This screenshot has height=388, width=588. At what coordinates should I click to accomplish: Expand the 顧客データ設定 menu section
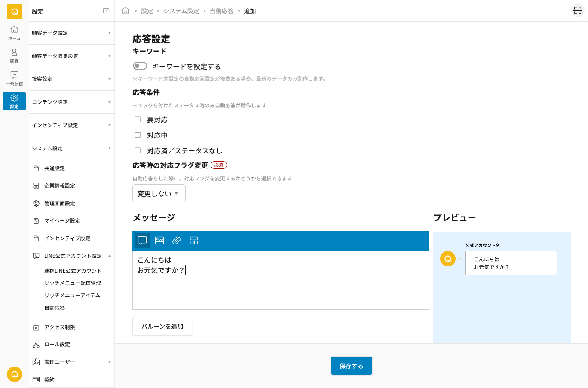[x=71, y=33]
